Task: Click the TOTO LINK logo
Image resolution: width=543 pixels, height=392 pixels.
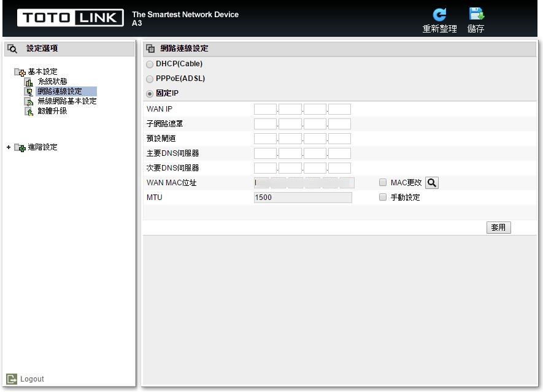Action: point(71,18)
